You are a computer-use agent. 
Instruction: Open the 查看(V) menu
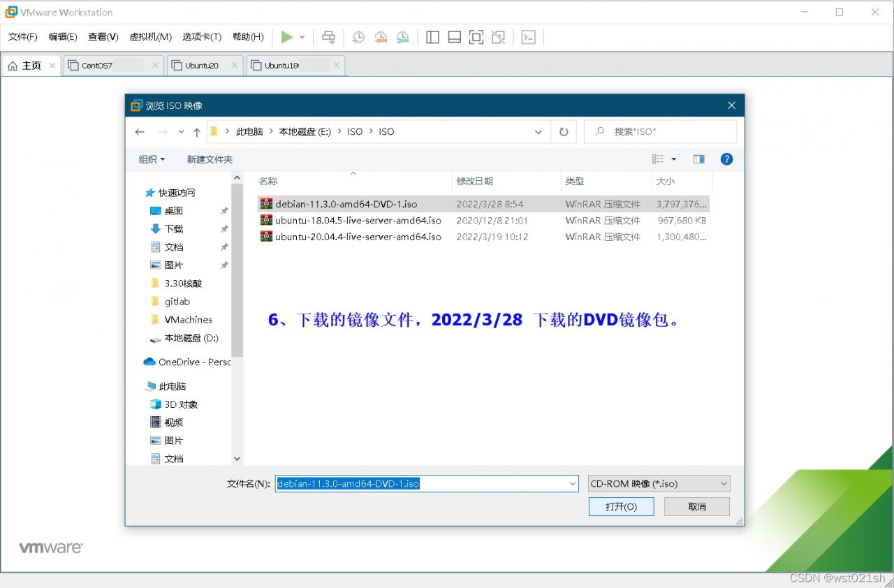103,37
